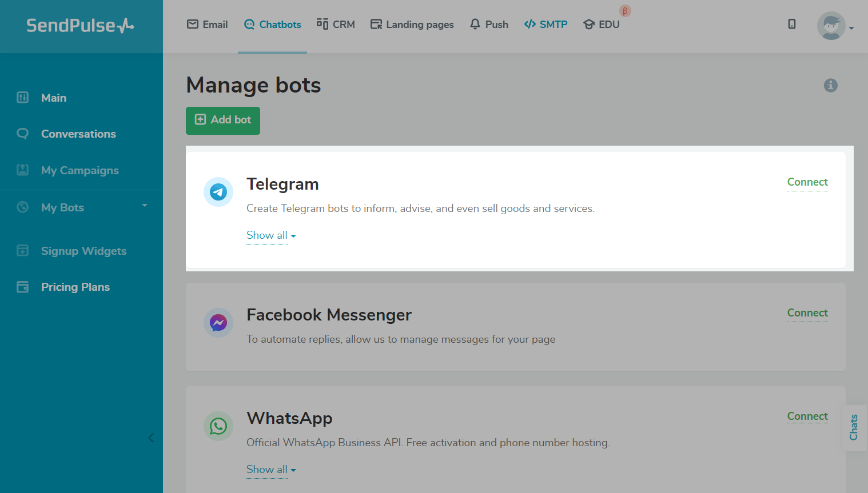Screen dimensions: 868x493
Task: Connect WhatsApp
Action: [x=807, y=416]
